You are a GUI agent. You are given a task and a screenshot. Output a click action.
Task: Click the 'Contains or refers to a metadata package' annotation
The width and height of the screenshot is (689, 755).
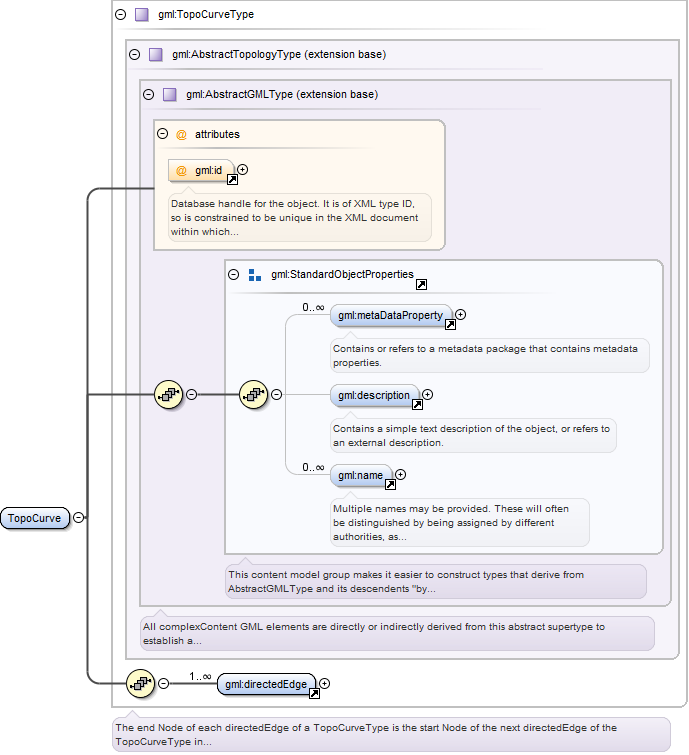490,355
